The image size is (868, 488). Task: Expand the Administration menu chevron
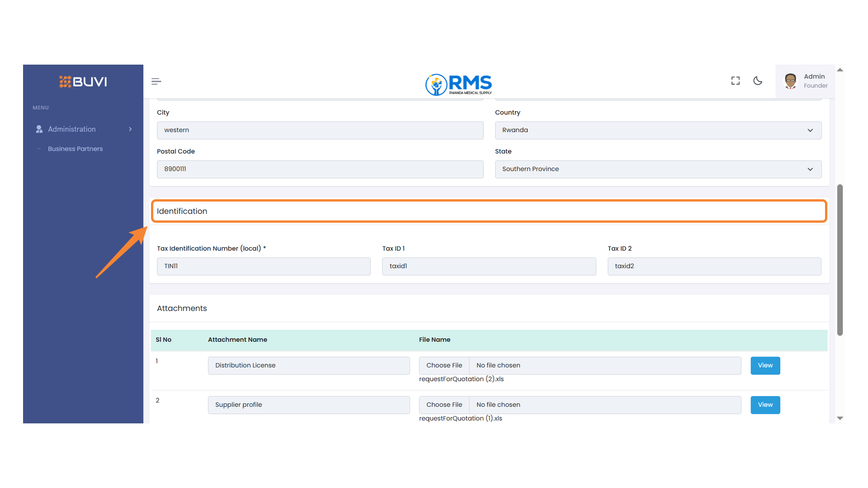pos(130,129)
